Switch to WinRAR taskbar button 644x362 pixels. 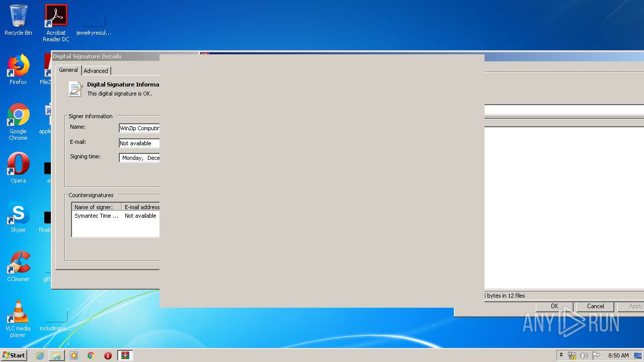[125, 355]
